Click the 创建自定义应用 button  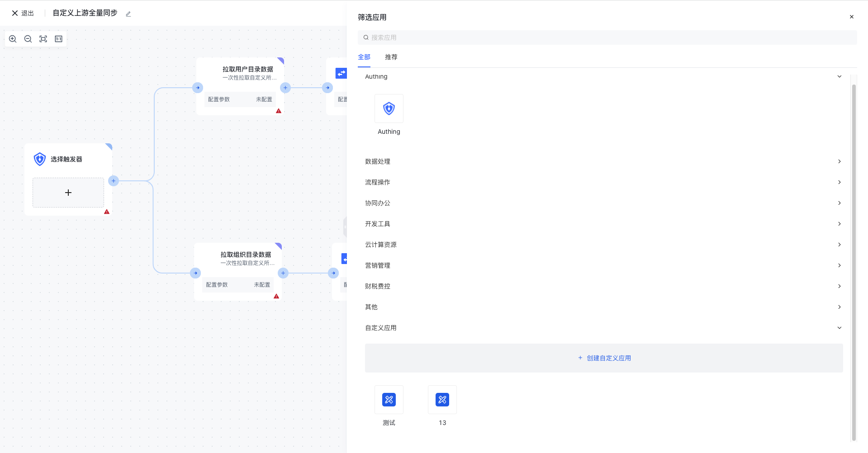pyautogui.click(x=604, y=358)
